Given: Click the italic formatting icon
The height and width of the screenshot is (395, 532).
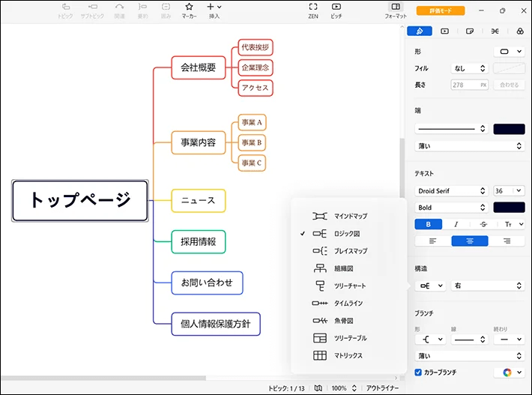Looking at the screenshot, I should click(456, 224).
